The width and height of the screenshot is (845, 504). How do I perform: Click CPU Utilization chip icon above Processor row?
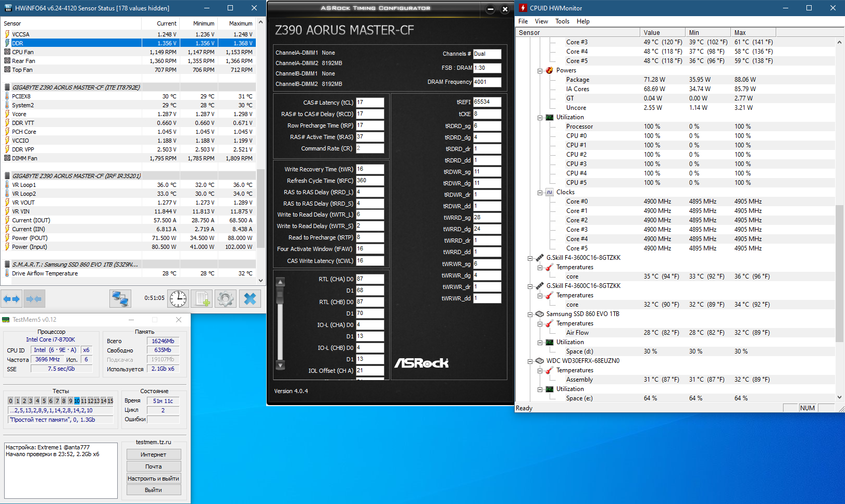click(549, 117)
